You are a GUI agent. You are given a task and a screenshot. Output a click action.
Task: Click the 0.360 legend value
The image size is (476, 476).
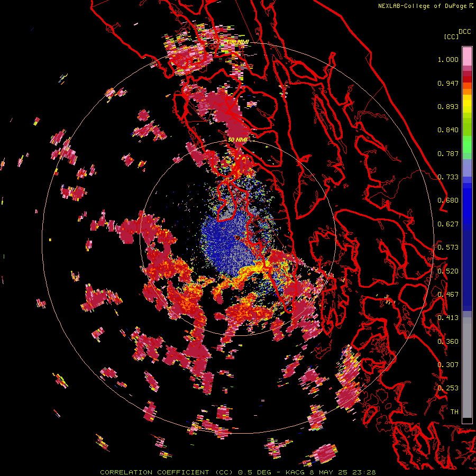tap(448, 342)
